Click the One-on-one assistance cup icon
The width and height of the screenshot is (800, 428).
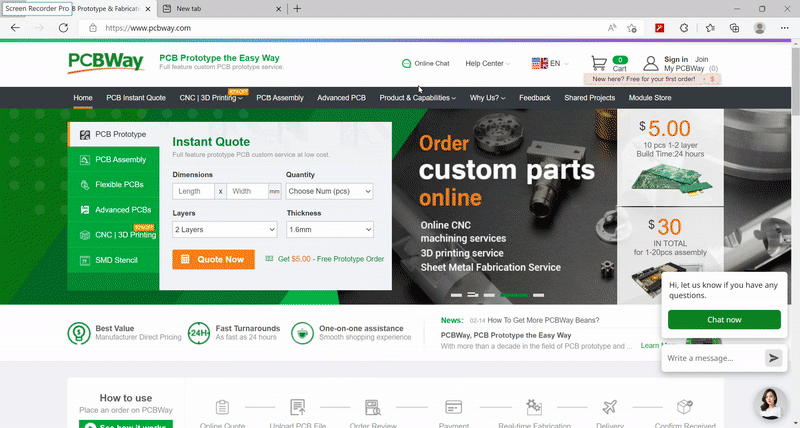[x=303, y=333]
